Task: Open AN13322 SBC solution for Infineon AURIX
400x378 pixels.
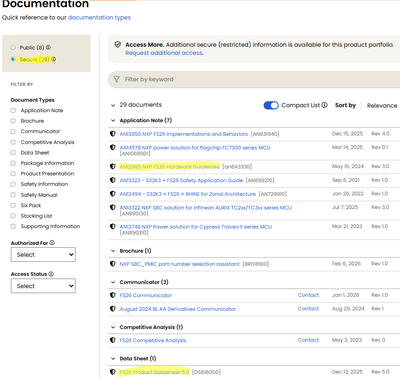Action: 206,207
